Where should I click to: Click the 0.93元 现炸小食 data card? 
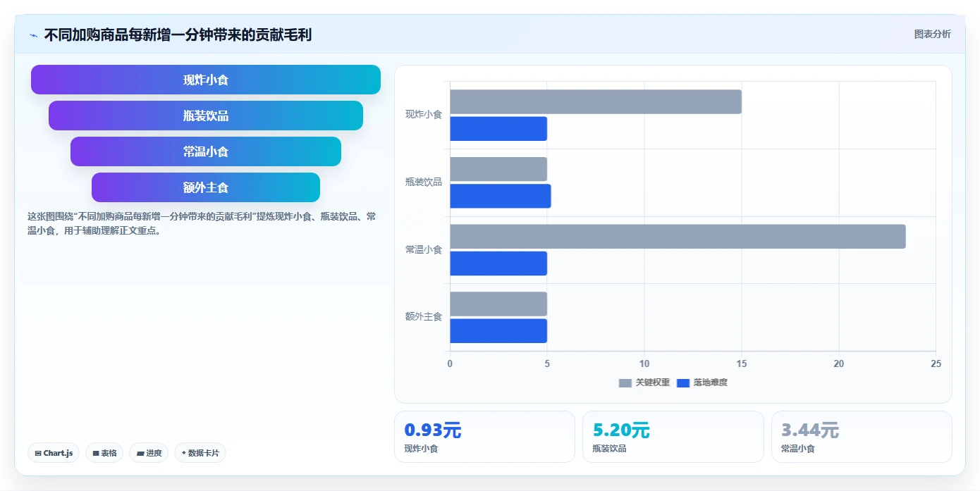tap(484, 437)
